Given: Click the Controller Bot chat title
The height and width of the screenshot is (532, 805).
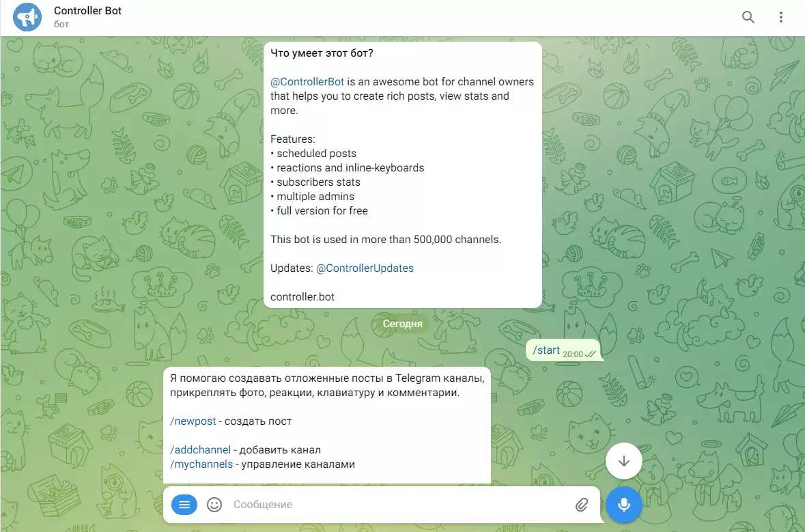Looking at the screenshot, I should tap(87, 11).
